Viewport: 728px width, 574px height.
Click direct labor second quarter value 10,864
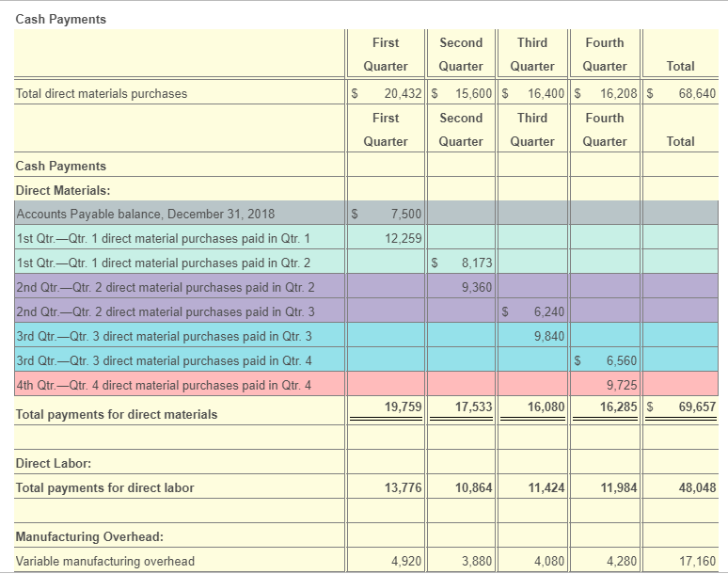[x=473, y=487]
